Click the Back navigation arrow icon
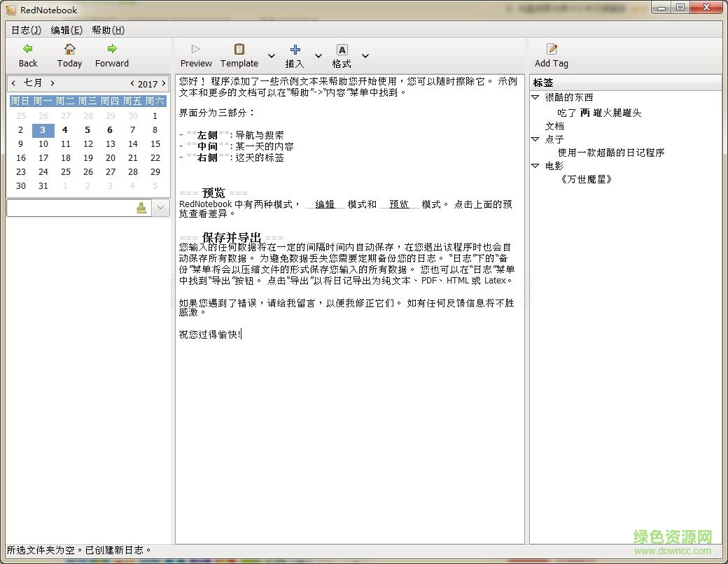 click(27, 50)
